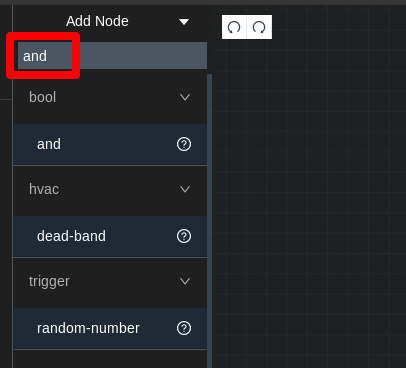Click the Add Node panel title
Image resolution: width=406 pixels, height=368 pixels.
97,21
